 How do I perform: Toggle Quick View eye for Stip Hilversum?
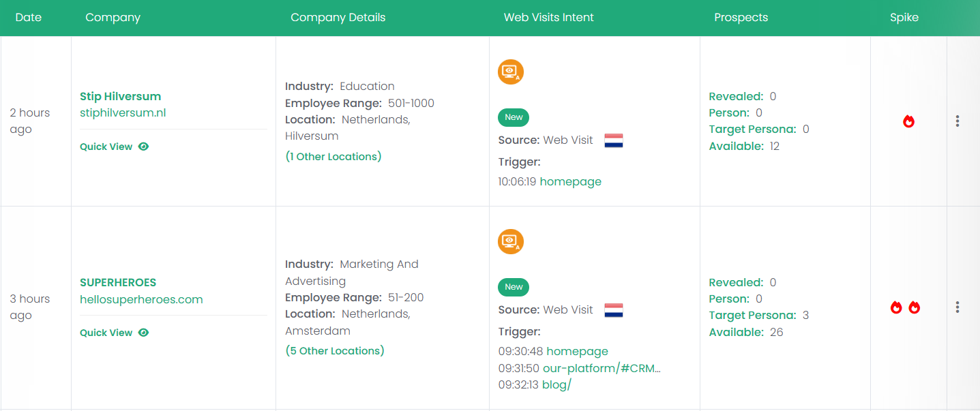pyautogui.click(x=143, y=147)
